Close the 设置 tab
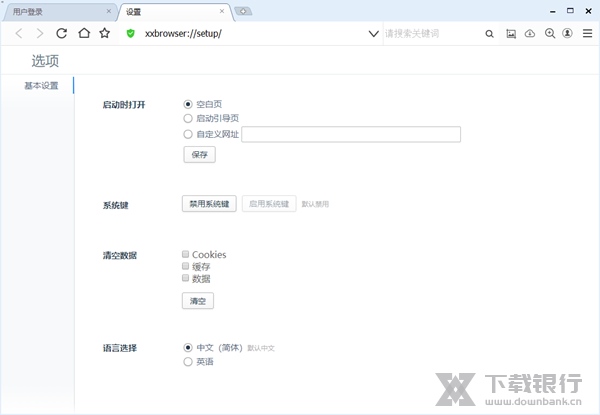 [222, 11]
